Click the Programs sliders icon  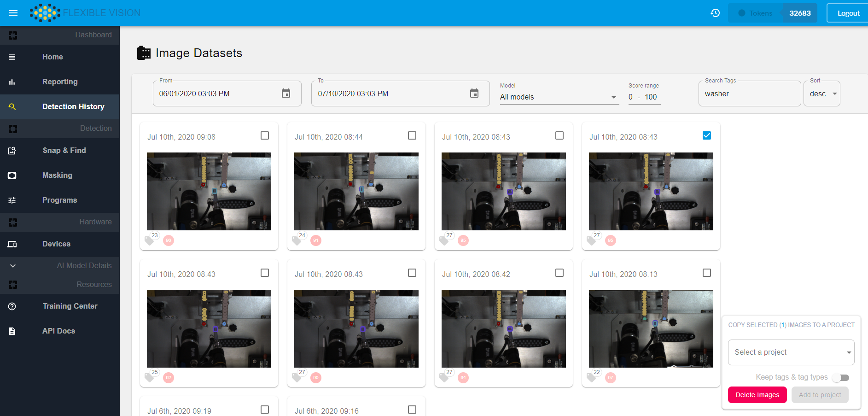(x=12, y=200)
